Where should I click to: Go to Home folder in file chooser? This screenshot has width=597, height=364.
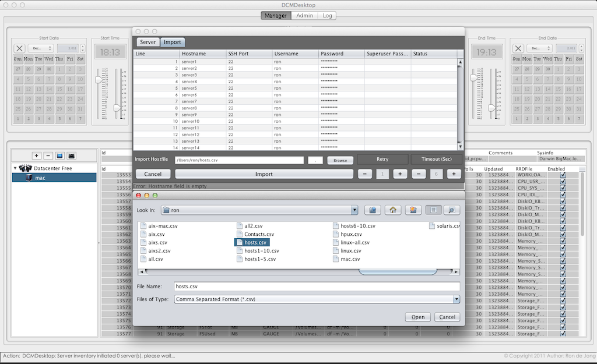click(393, 210)
